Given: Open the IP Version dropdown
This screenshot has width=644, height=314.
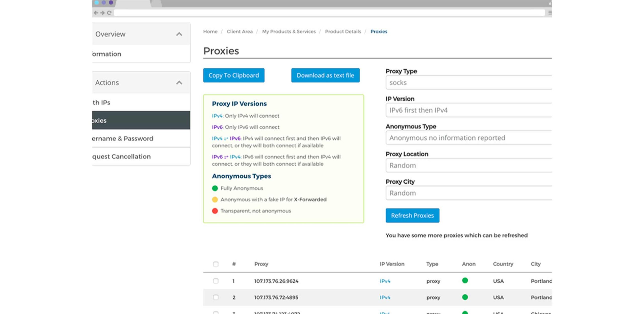Looking at the screenshot, I should point(468,110).
